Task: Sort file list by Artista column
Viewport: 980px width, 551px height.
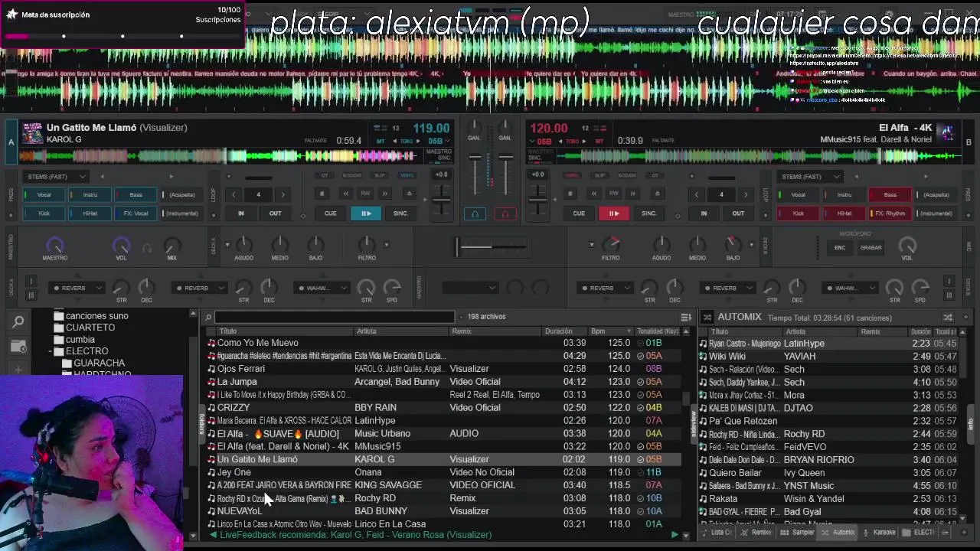Action: [401, 331]
